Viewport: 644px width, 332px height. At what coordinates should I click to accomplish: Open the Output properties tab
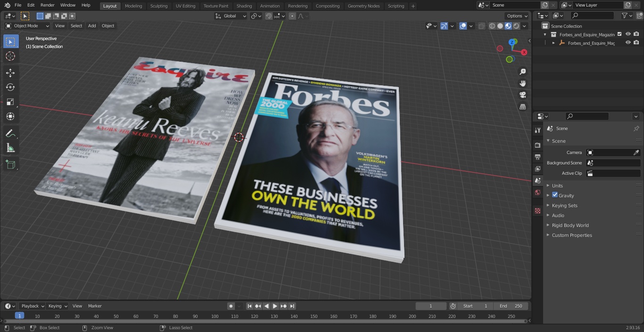coord(537,157)
